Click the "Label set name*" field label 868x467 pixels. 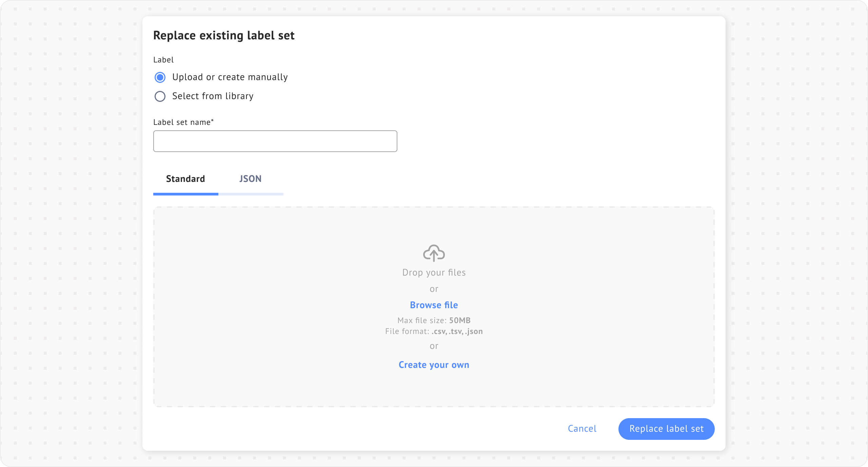click(x=183, y=122)
